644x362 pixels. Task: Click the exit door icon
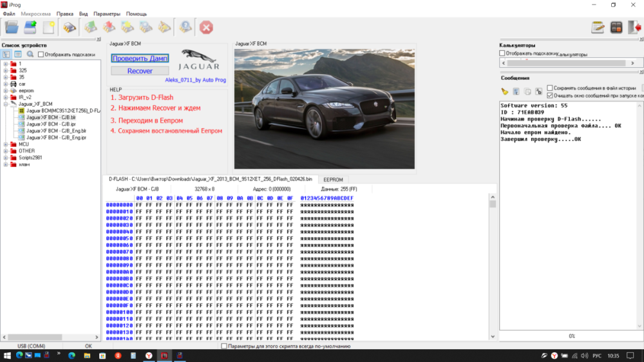pyautogui.click(x=636, y=27)
